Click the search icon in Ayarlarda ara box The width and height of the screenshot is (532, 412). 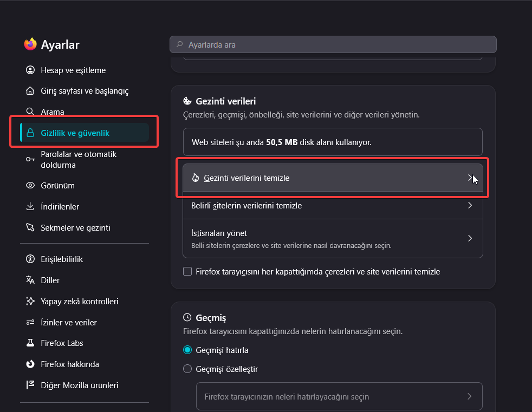tap(180, 44)
